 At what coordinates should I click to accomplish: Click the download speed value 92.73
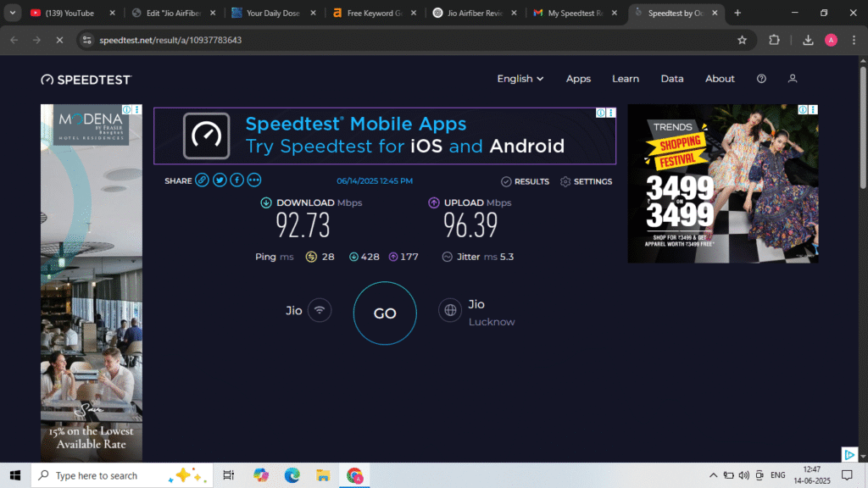(303, 225)
